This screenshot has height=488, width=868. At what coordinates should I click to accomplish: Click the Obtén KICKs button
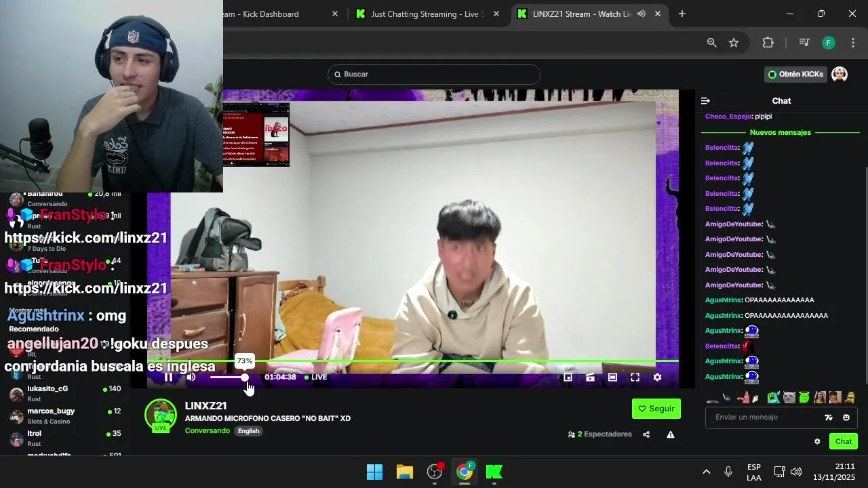click(796, 75)
